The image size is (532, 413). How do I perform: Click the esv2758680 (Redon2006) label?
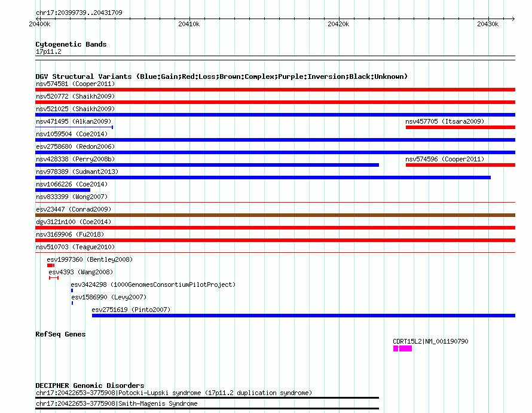75,146
